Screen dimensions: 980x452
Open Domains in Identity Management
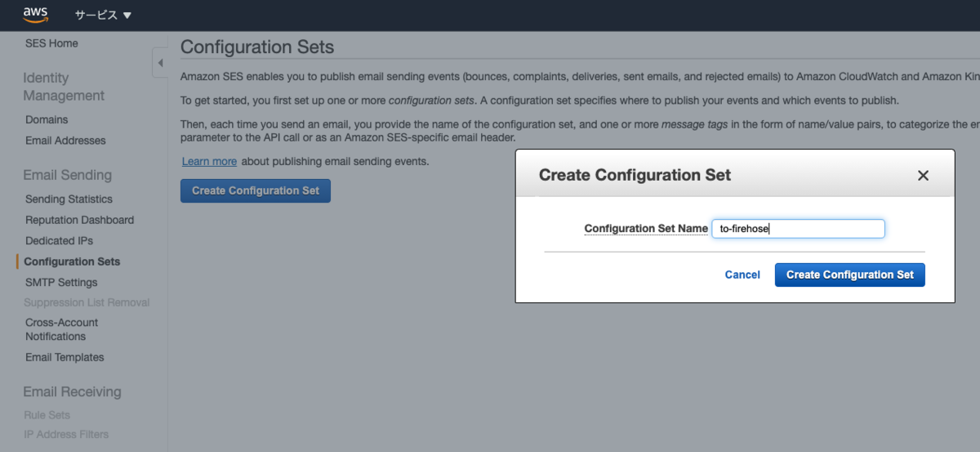(47, 119)
